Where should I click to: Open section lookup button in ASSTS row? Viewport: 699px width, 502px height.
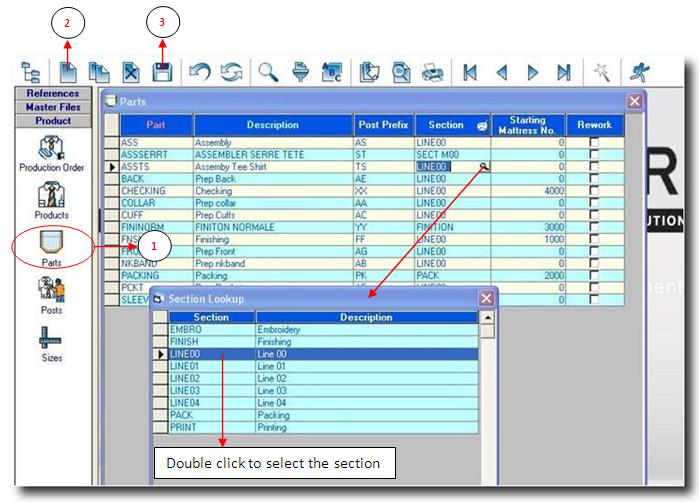[x=485, y=167]
